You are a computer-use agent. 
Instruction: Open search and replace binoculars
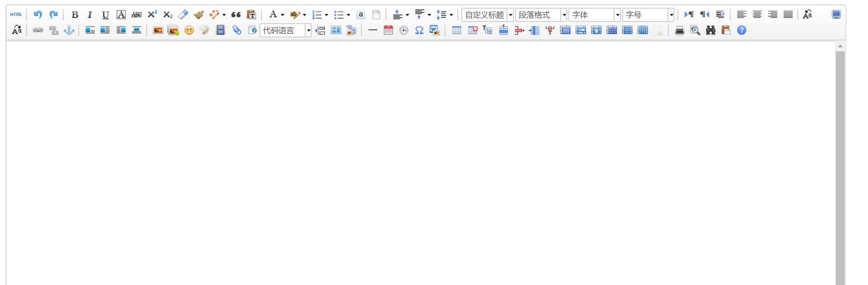click(710, 30)
